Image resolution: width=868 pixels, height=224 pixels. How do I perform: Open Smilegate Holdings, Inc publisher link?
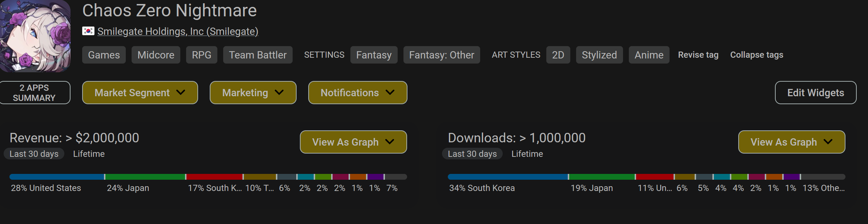[x=178, y=32]
